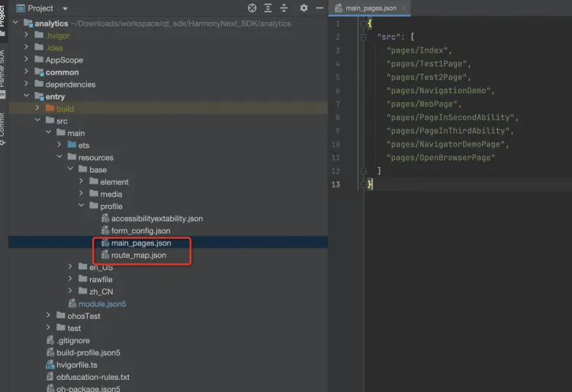Screen dimensions: 572x392
Task: Toggle the Project tool window sidebar tab
Action: click(x=3, y=15)
